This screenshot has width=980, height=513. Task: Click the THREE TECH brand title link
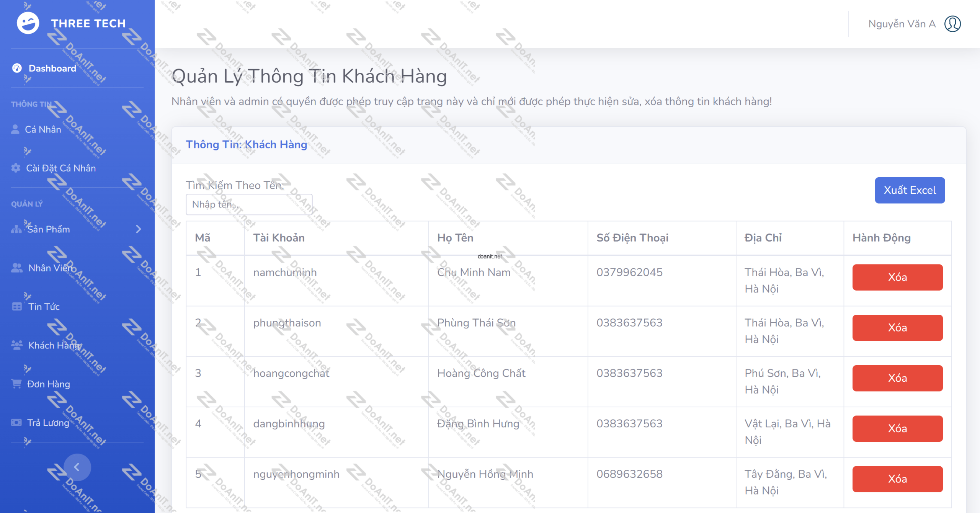click(x=88, y=23)
